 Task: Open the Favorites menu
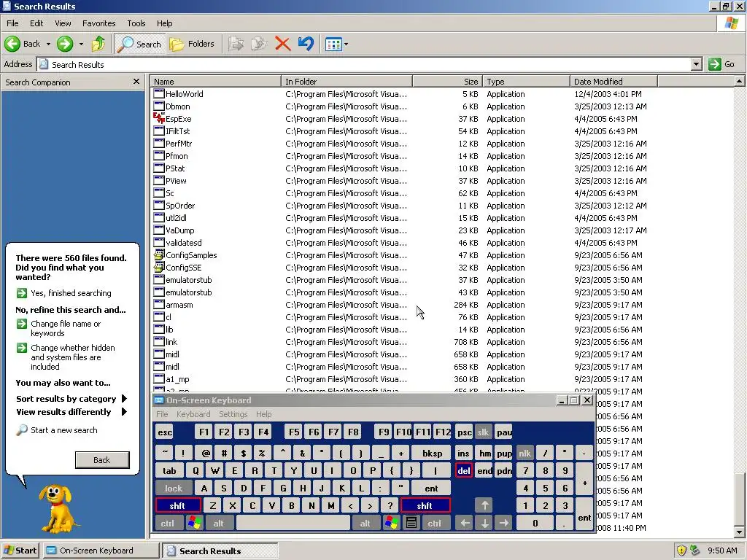pos(98,23)
